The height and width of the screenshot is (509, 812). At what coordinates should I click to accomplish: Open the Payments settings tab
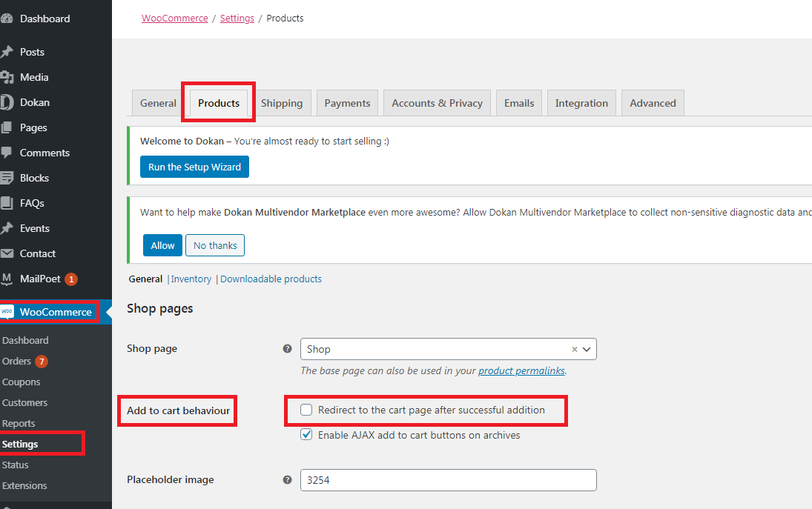(348, 103)
